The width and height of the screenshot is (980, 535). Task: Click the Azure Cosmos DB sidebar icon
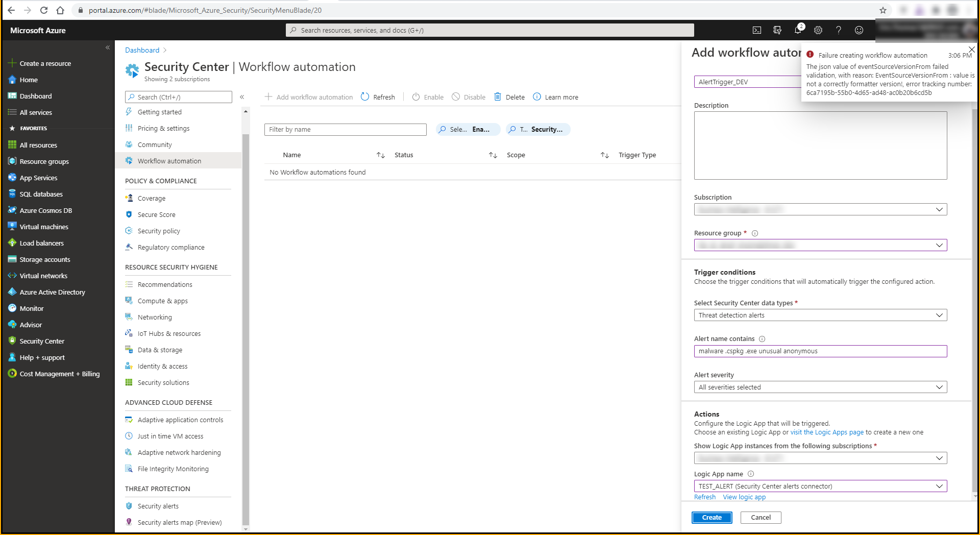click(12, 210)
